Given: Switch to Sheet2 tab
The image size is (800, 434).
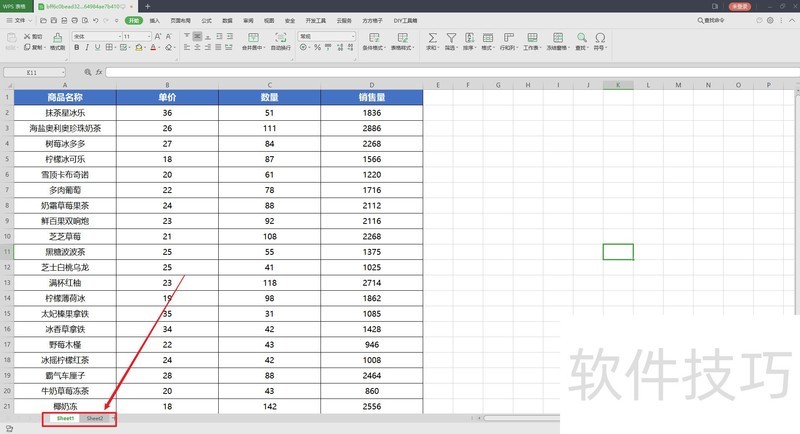Looking at the screenshot, I should point(95,418).
